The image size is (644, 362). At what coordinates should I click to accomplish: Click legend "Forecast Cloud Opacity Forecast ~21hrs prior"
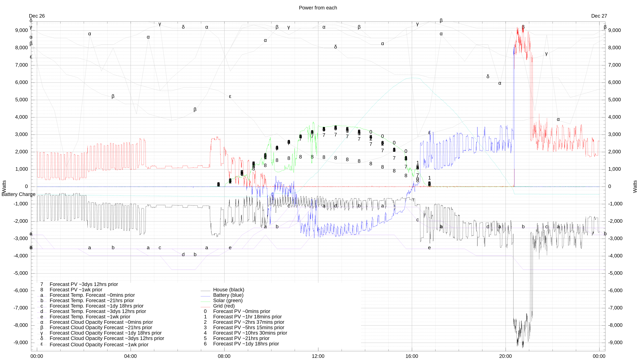[x=101, y=328]
